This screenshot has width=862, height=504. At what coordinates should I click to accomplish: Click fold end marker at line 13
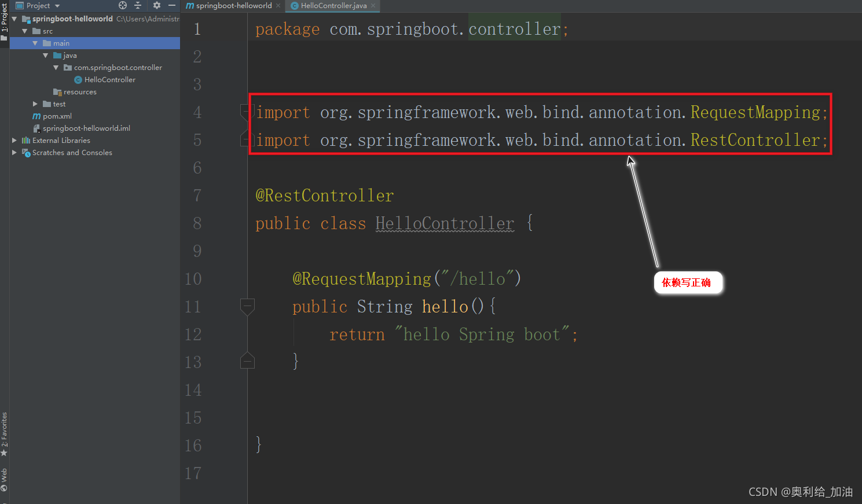247,360
